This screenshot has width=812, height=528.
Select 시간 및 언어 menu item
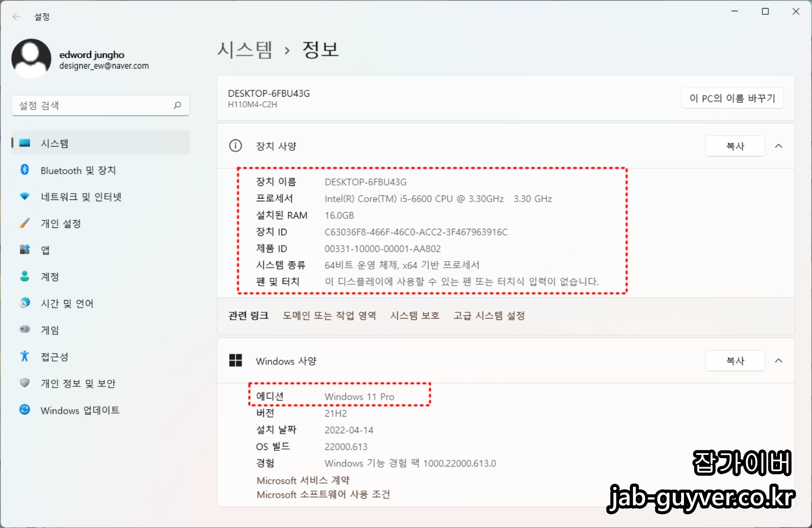coord(101,303)
